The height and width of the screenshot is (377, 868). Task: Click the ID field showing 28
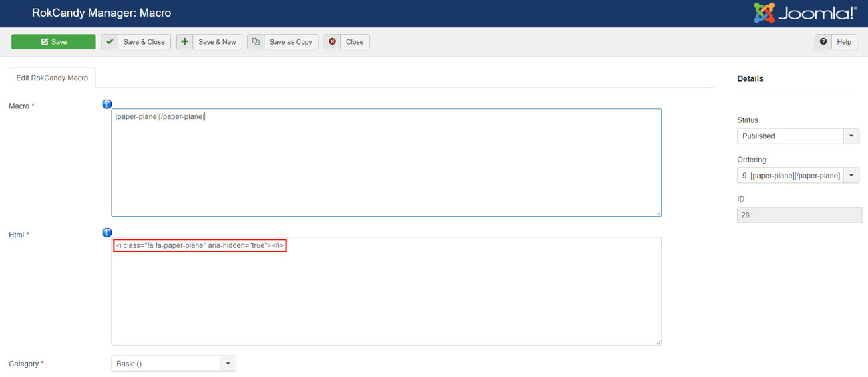click(799, 215)
